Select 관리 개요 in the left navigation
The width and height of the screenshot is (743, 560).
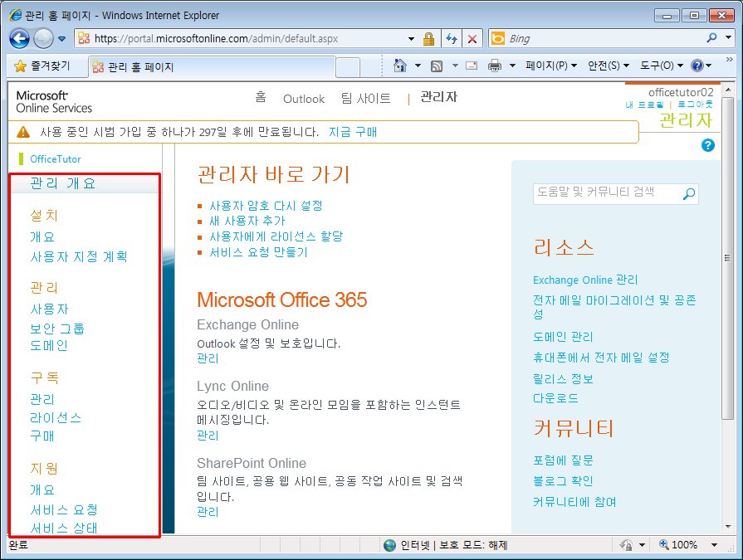click(63, 183)
